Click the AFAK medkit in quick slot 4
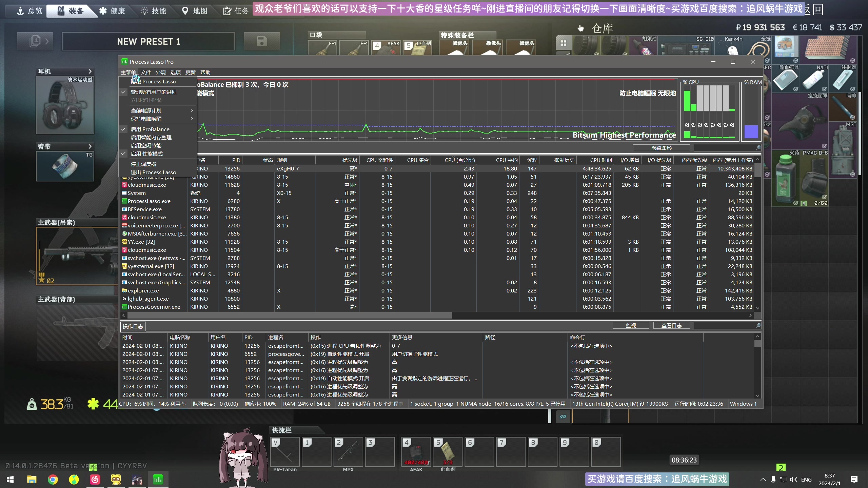The width and height of the screenshot is (868, 488). [416, 452]
